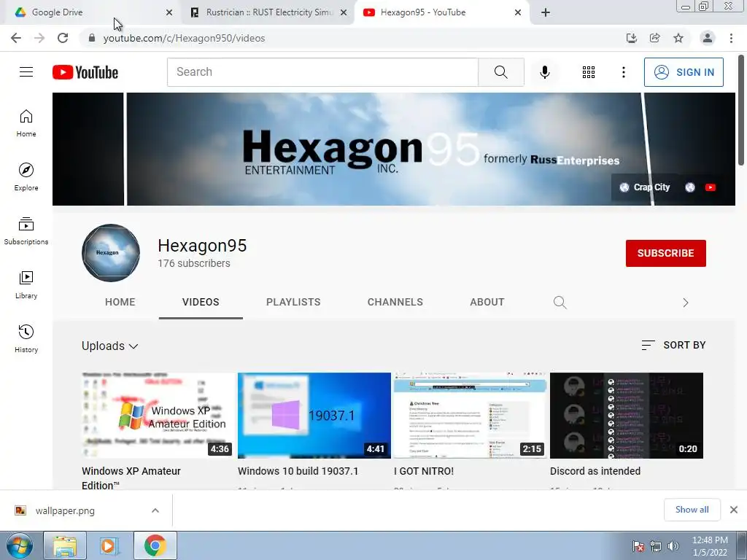Click the network icon in system tray
Viewport: 747px width, 560px height.
point(656,546)
